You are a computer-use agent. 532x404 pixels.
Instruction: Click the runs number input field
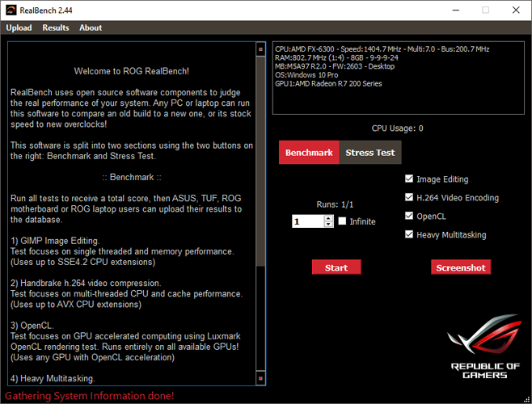pyautogui.click(x=308, y=221)
